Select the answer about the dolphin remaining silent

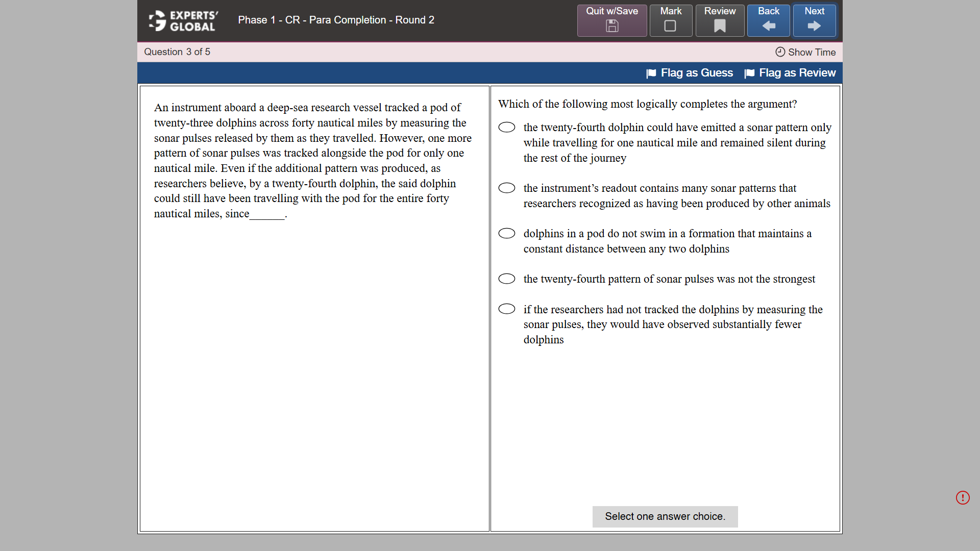[507, 127]
